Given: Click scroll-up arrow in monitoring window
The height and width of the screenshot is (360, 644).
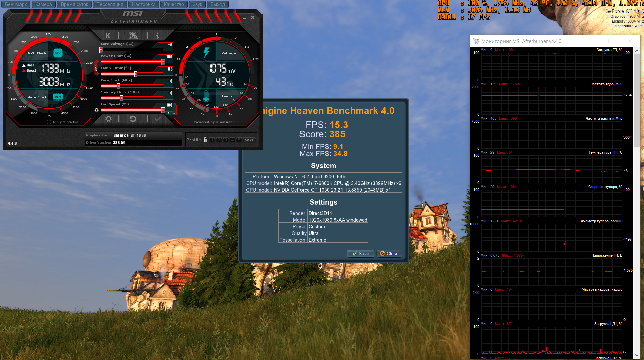Looking at the screenshot, I should click(637, 51).
